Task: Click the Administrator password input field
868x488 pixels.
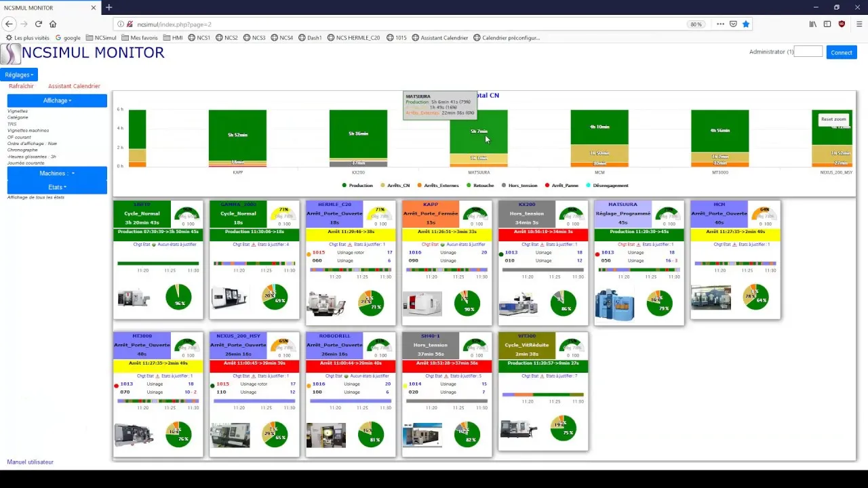Action: point(808,52)
